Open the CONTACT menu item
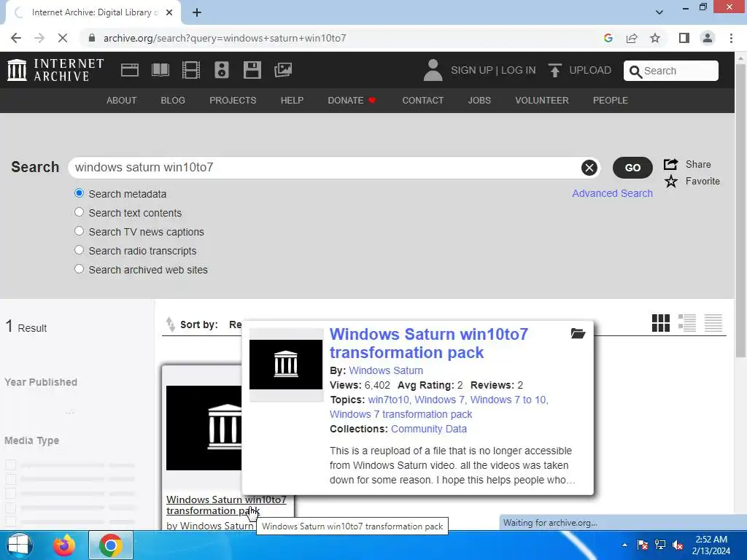The height and width of the screenshot is (560, 747). coord(422,101)
